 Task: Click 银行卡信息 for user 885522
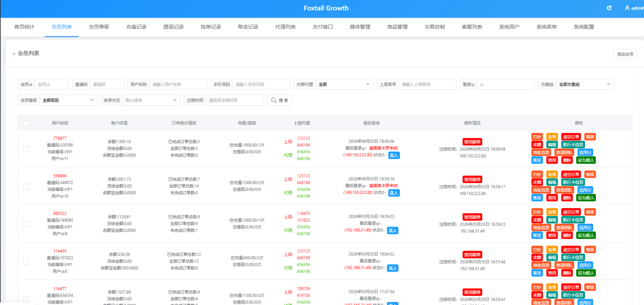[573, 220]
